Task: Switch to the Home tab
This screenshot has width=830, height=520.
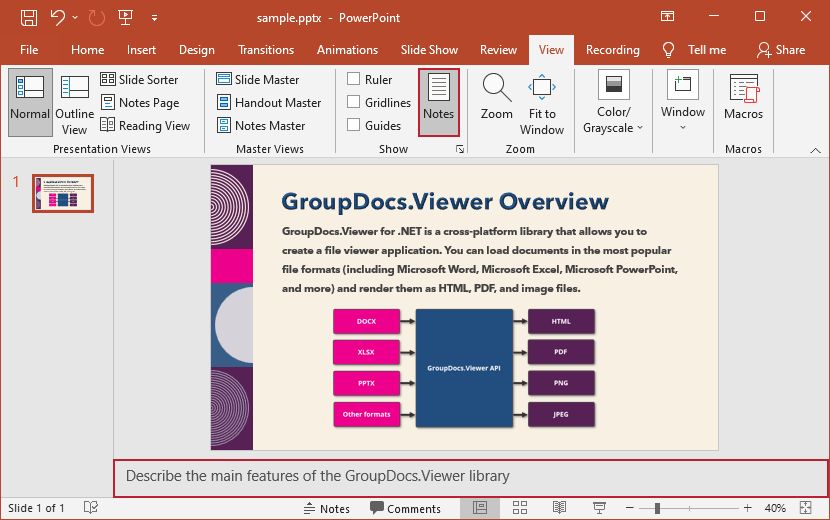Action: (87, 50)
